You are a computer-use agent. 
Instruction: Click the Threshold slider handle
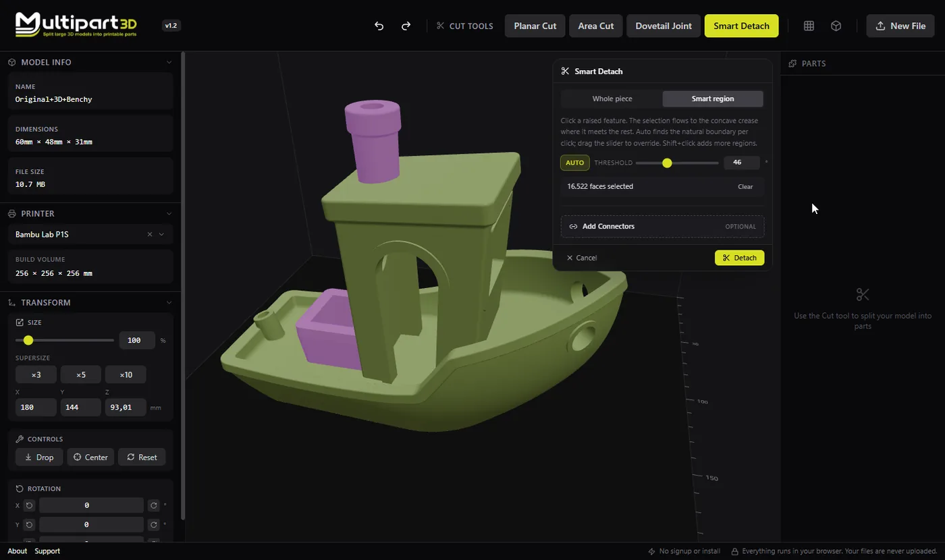pos(667,163)
